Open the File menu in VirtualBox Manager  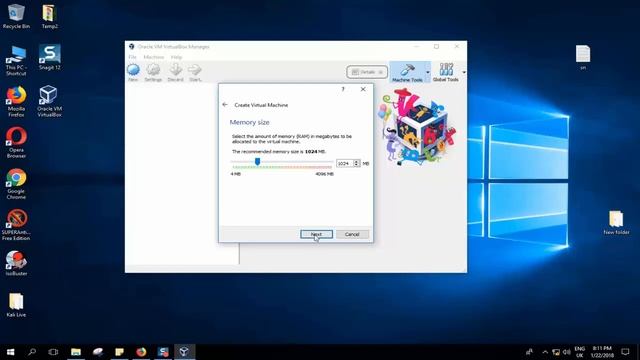[132, 57]
